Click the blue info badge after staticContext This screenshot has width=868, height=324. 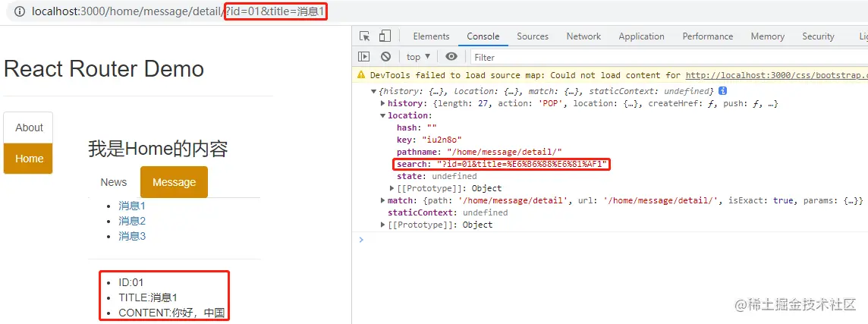[722, 91]
